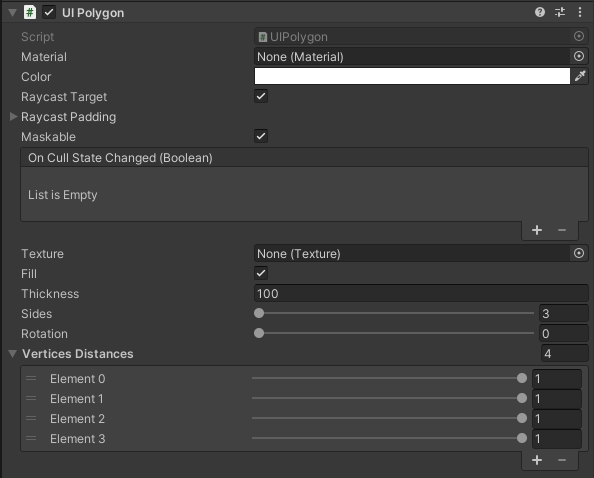Toggle the Maskable checkbox
Screen dimensions: 594x478
(x=261, y=136)
